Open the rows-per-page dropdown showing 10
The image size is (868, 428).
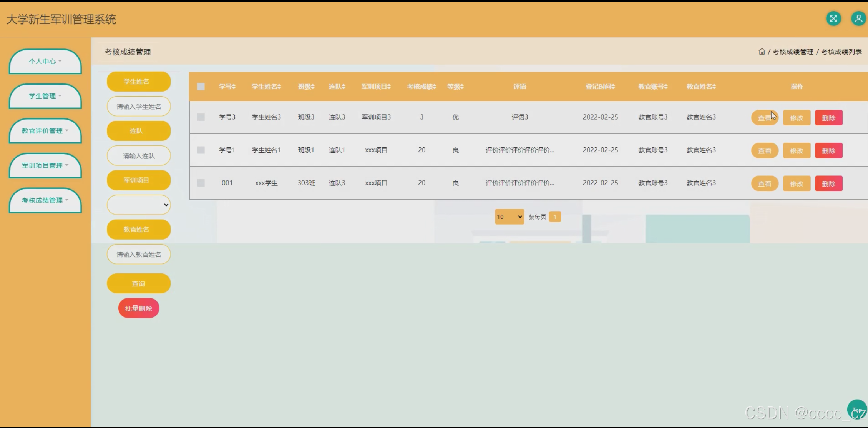(x=509, y=217)
